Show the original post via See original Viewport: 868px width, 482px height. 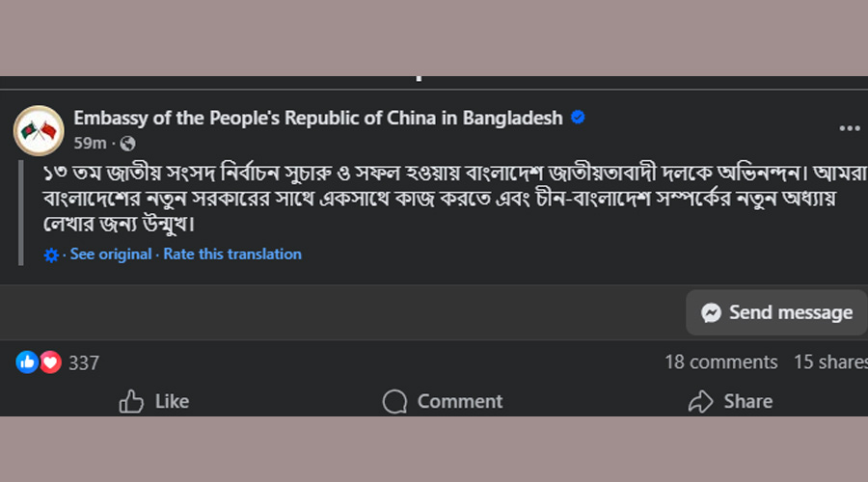pyautogui.click(x=111, y=254)
